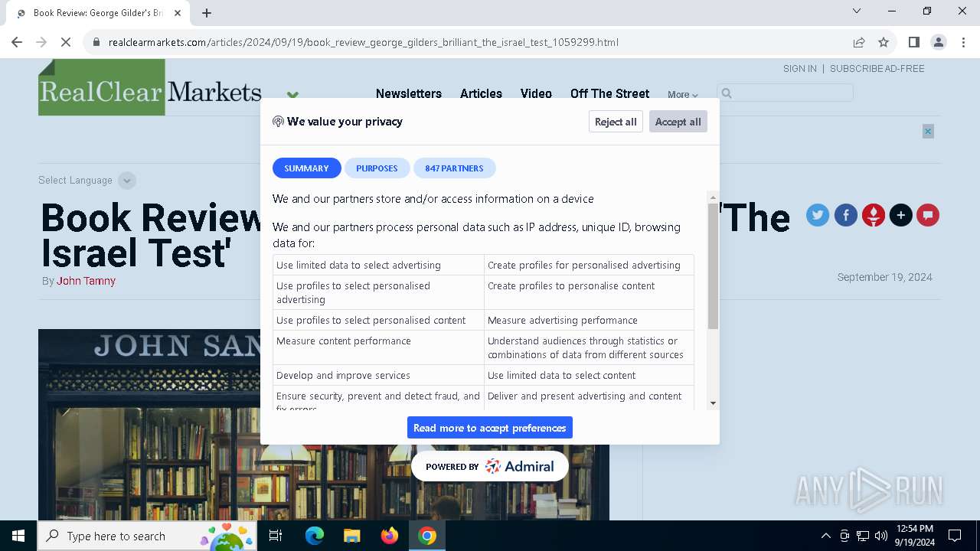
Task: Open tab search chevron in title bar
Action: coord(857,11)
